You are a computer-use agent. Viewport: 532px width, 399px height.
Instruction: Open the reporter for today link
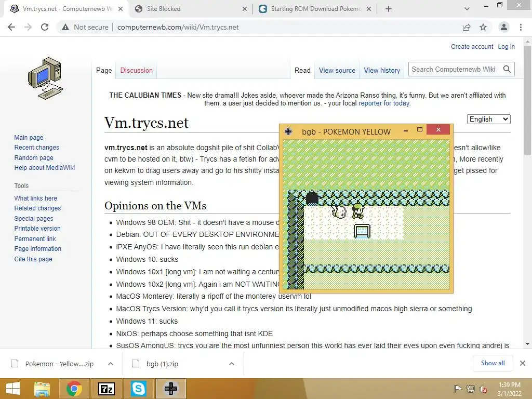[384, 103]
